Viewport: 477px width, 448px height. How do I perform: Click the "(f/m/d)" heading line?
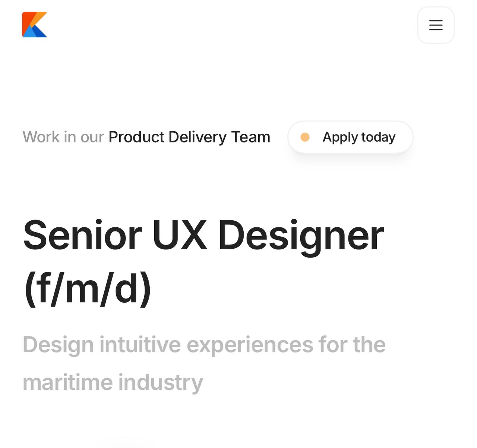click(x=88, y=288)
